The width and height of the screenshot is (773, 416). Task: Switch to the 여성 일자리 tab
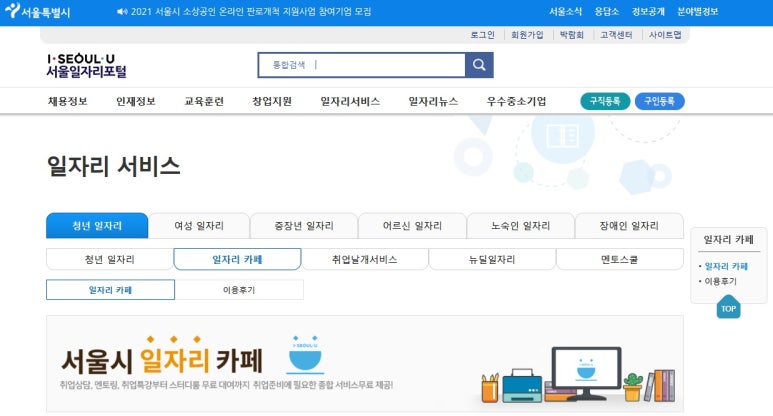[199, 226]
